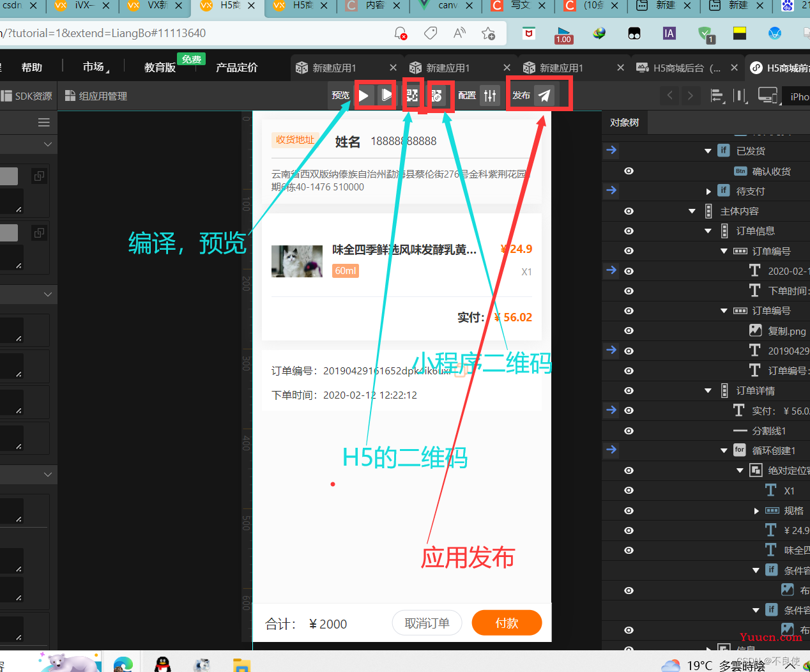Click the distribute spacing tool icon

click(x=740, y=96)
